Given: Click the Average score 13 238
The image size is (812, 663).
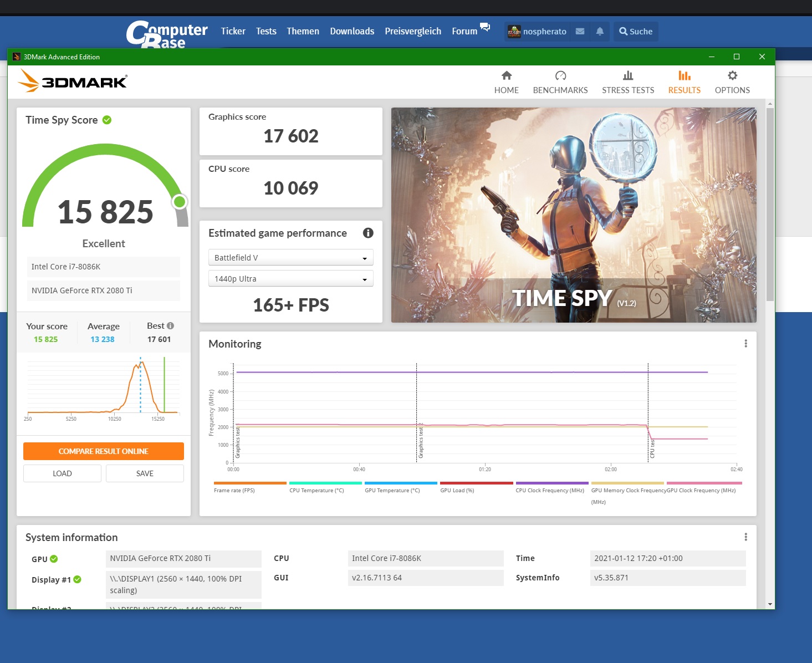Looking at the screenshot, I should pyautogui.click(x=103, y=339).
